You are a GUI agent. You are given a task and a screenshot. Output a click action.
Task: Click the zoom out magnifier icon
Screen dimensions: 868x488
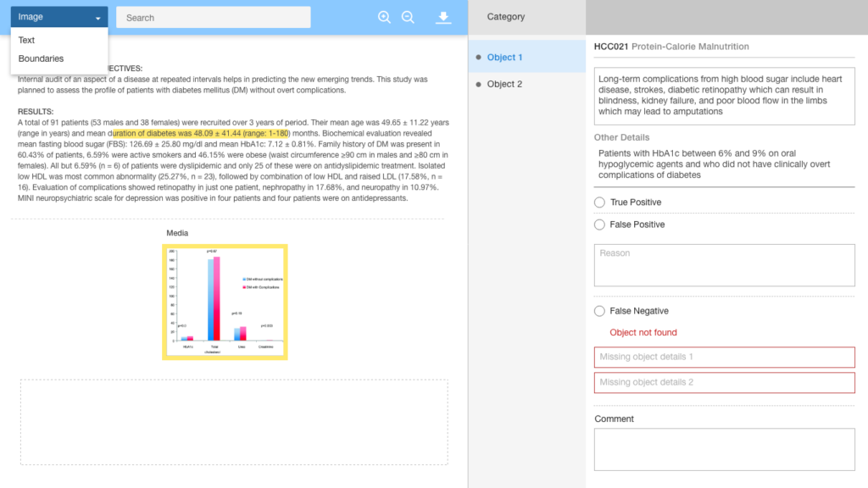coord(408,17)
